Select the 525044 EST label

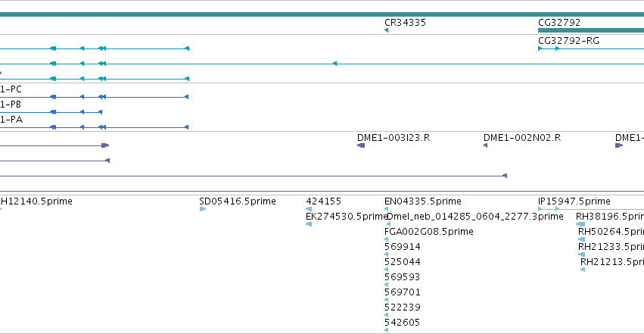coord(403,262)
